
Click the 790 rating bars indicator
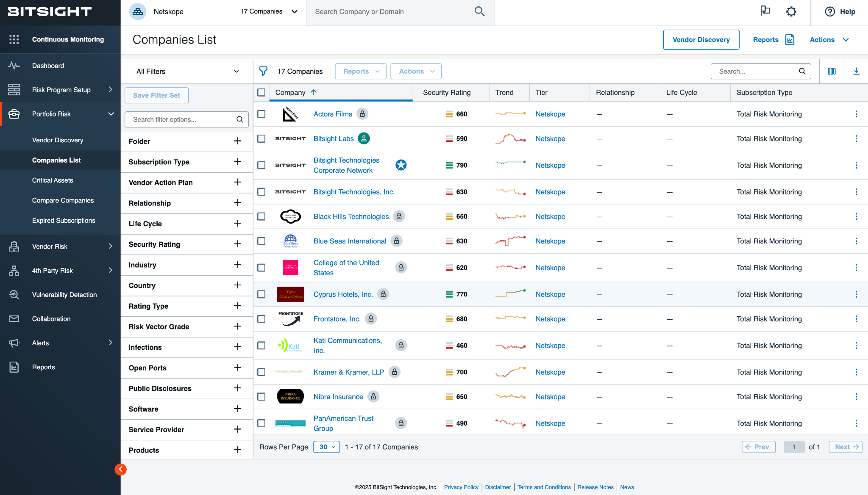point(449,165)
